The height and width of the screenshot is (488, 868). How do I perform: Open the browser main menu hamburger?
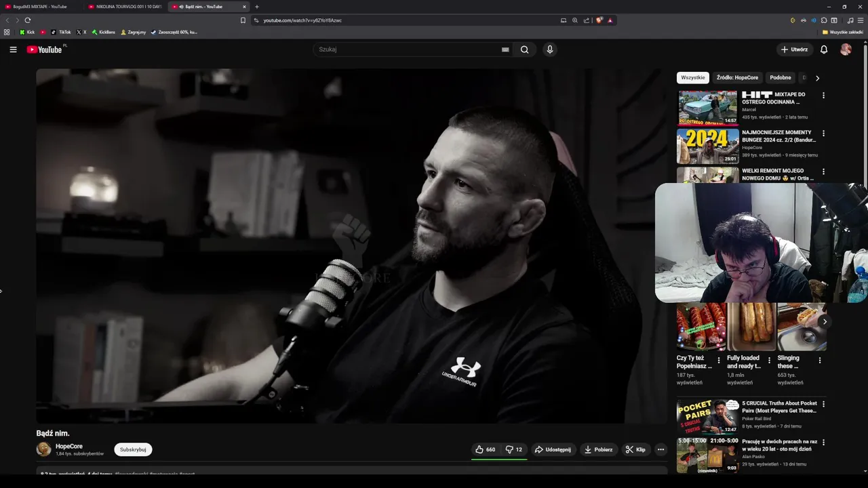click(x=861, y=20)
